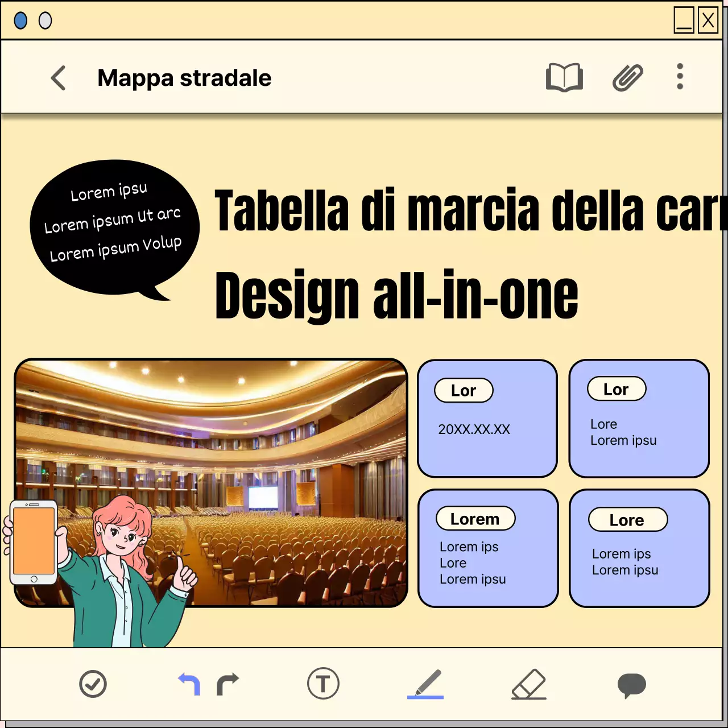Screen dimensions: 728x728
Task: Select the eraser tool
Action: (530, 684)
